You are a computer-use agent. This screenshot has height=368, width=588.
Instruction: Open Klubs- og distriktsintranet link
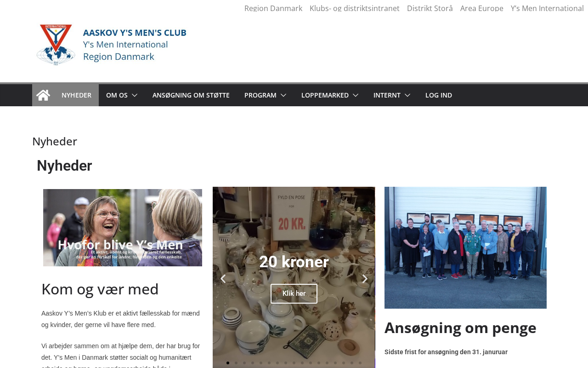tap(355, 8)
